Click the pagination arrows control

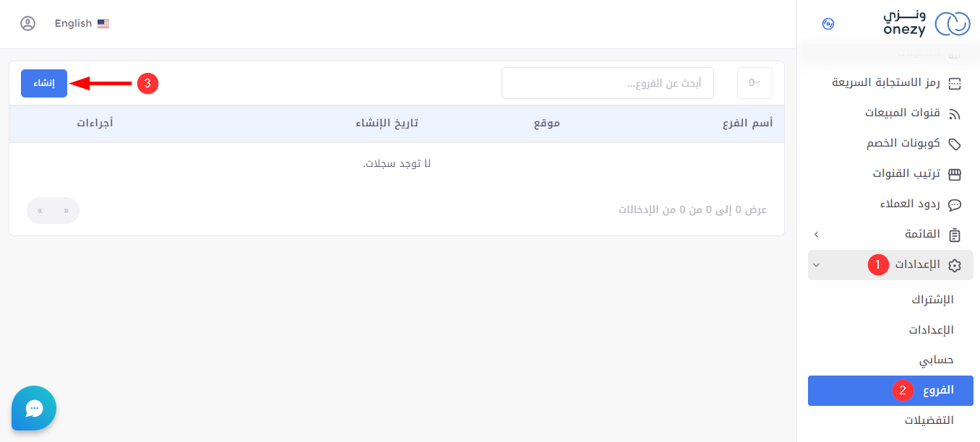[x=53, y=210]
